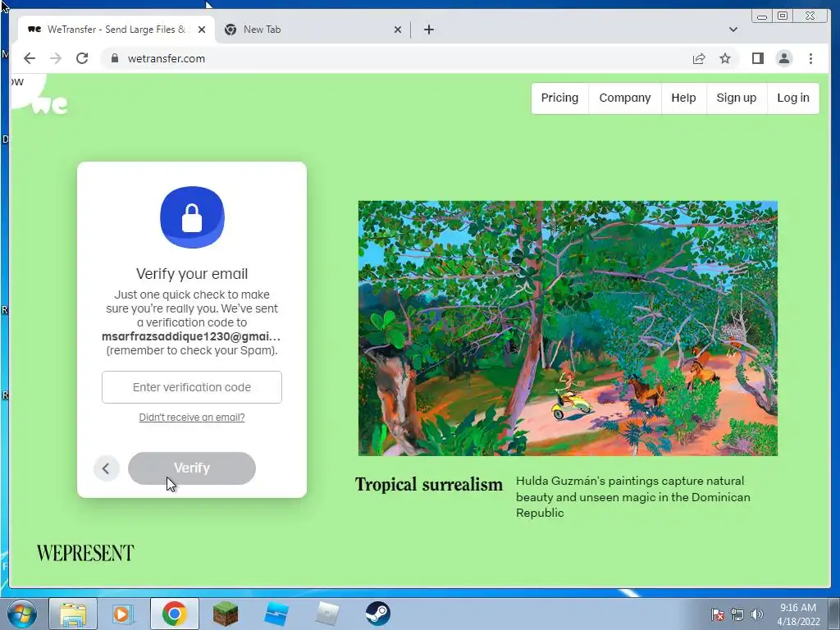
Task: Open the volume speaker tray icon
Action: click(x=756, y=614)
